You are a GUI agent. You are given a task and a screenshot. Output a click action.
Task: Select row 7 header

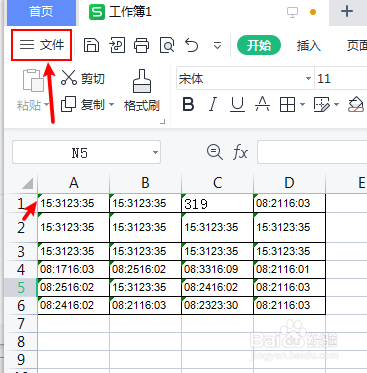tap(21, 323)
